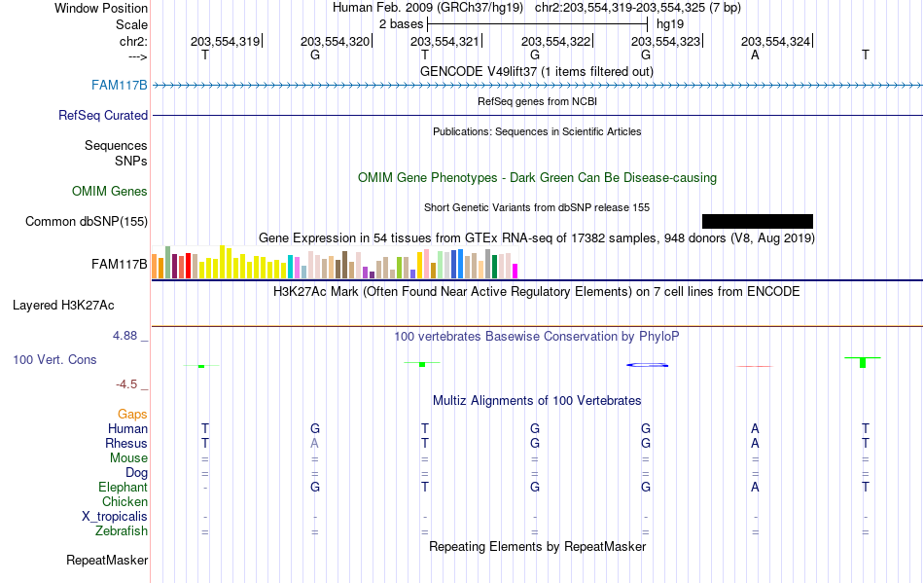Click the Layered H3K27Ac track label
Viewport: 924px width, 583px height.
(63, 306)
